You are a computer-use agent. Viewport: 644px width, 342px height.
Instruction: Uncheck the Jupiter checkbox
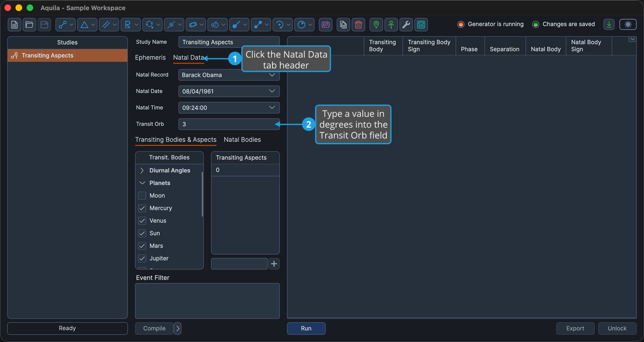(142, 258)
